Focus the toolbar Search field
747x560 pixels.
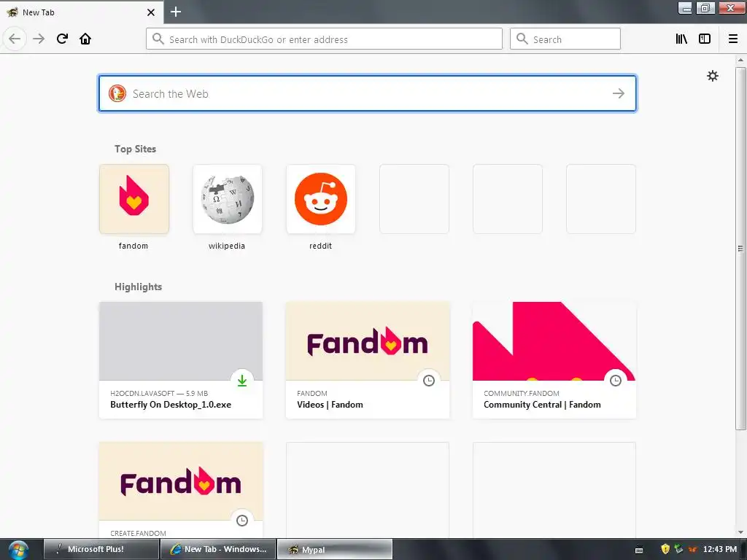point(565,39)
